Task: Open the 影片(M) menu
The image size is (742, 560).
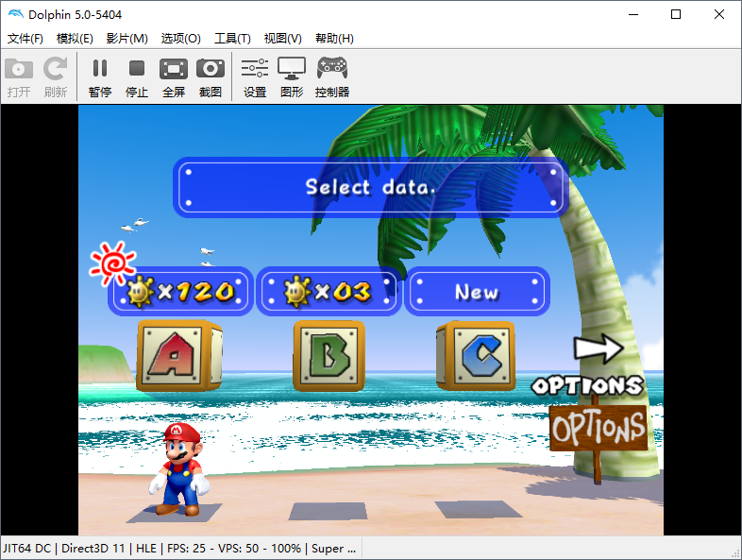Action: tap(126, 39)
